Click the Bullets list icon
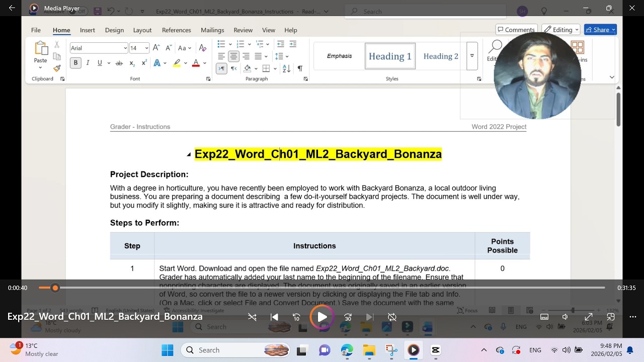Image resolution: width=644 pixels, height=362 pixels. click(221, 44)
